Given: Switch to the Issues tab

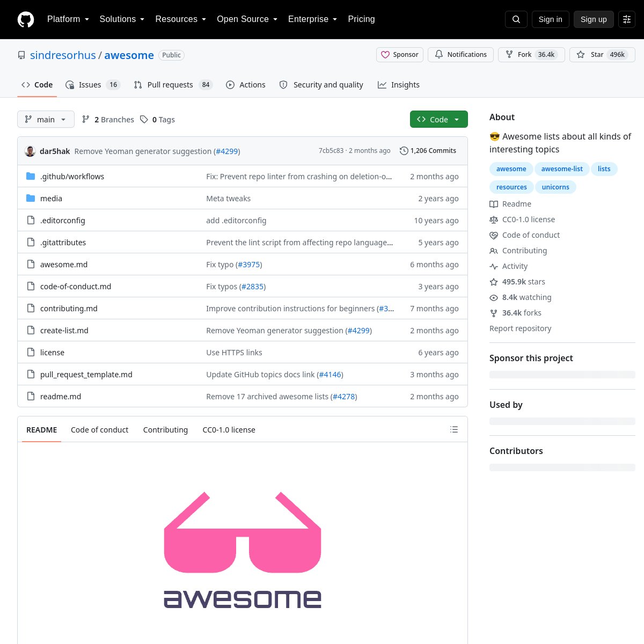Looking at the screenshot, I should [93, 85].
